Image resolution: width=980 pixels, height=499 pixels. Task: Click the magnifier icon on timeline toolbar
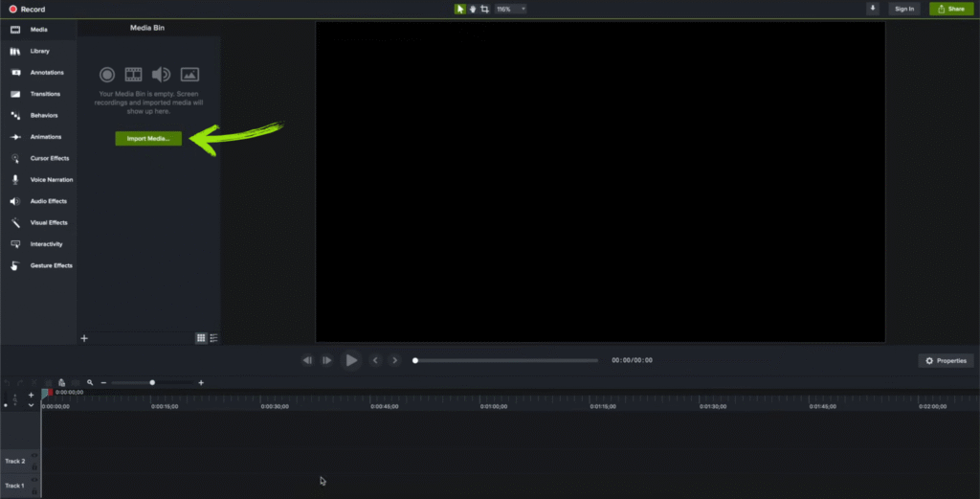90,382
